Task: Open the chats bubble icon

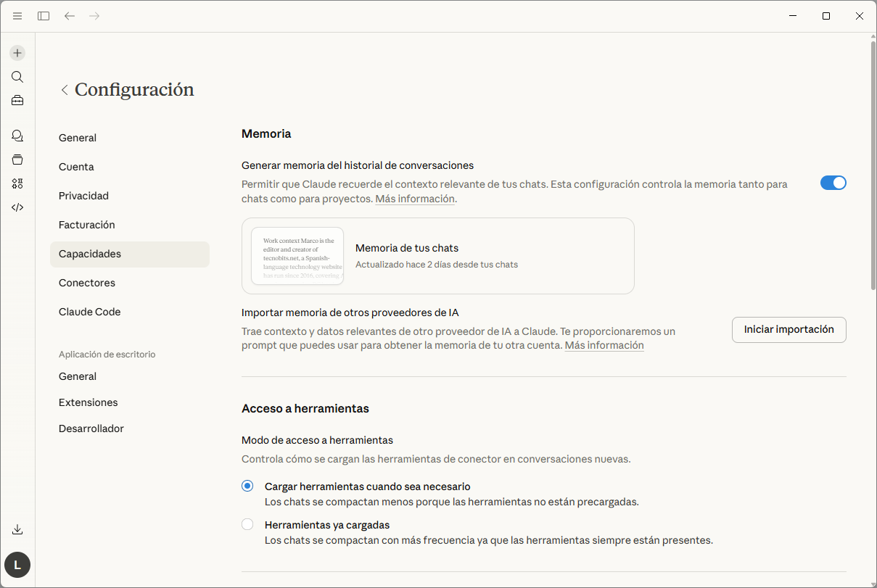Action: tap(17, 136)
